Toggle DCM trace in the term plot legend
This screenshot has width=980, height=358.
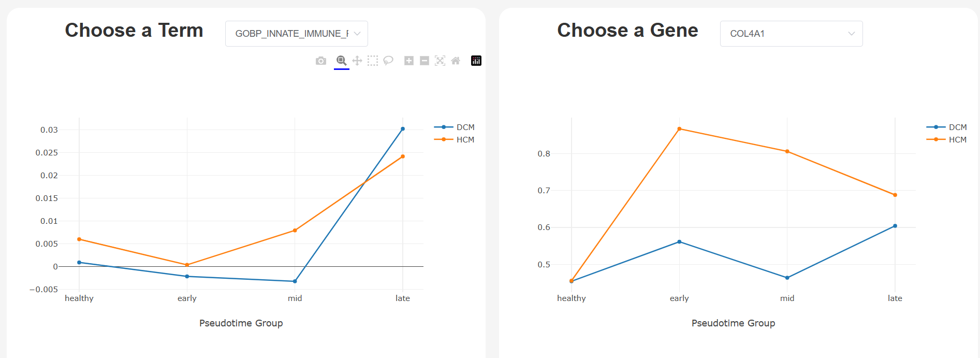coord(465,127)
